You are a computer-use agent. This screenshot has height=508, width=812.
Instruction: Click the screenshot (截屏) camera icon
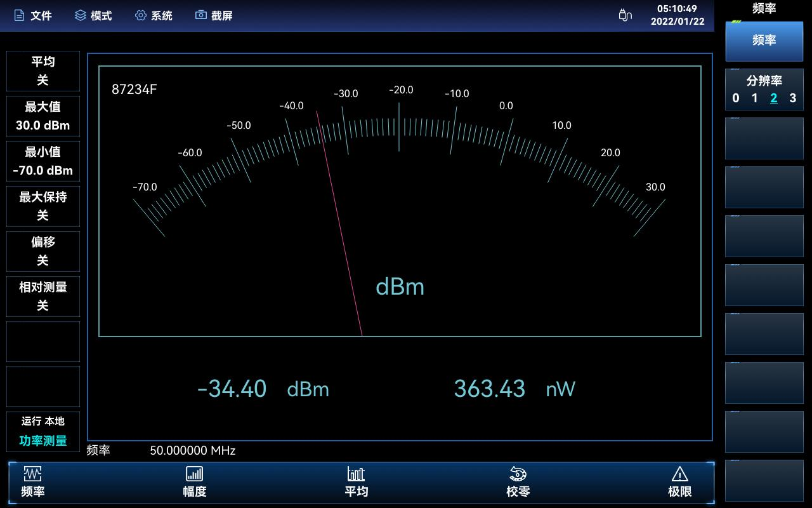tap(201, 15)
